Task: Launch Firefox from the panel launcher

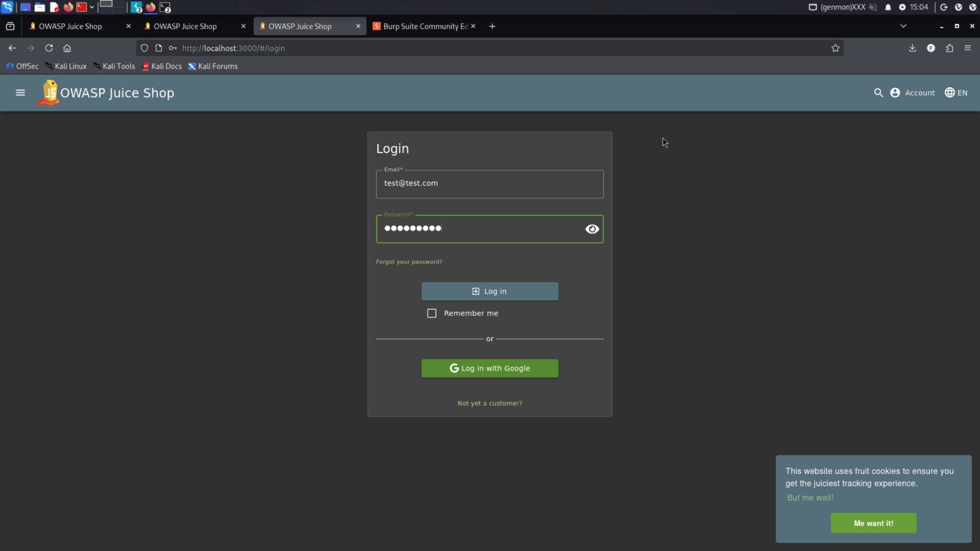Action: pos(68,7)
